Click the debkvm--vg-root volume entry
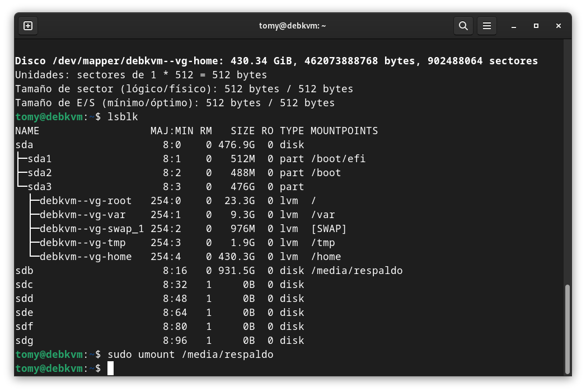 point(85,201)
